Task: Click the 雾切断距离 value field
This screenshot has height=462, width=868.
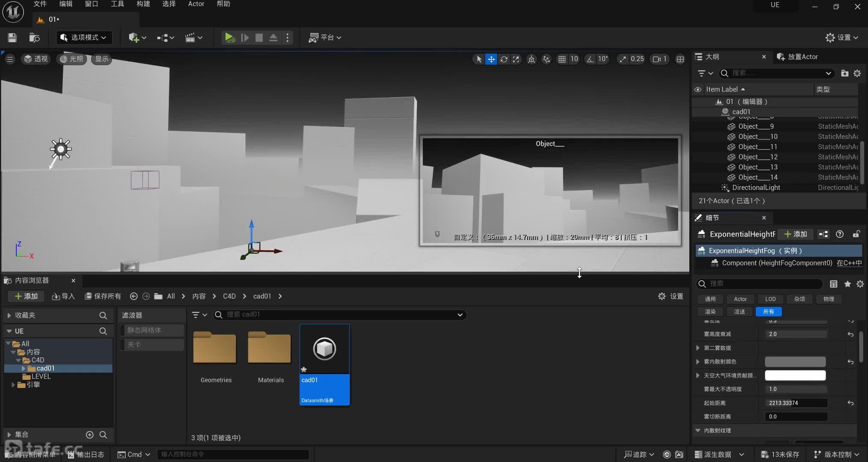Action: pyautogui.click(x=796, y=417)
